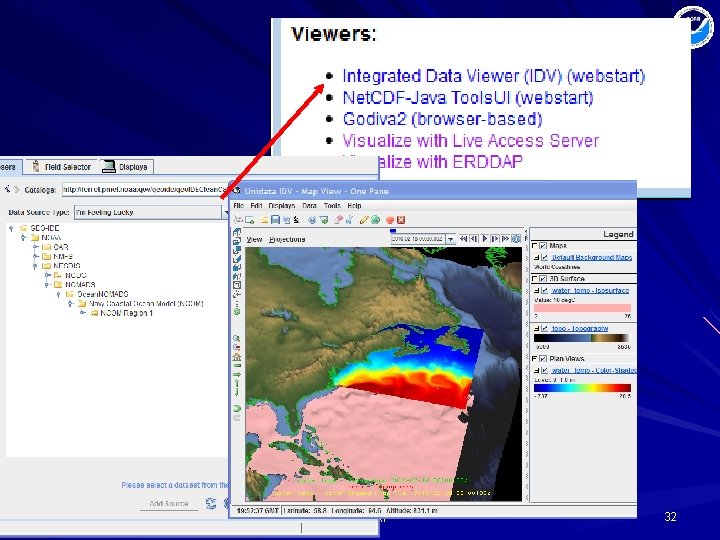Expand the NODC tree node
The height and width of the screenshot is (540, 720).
[47, 275]
